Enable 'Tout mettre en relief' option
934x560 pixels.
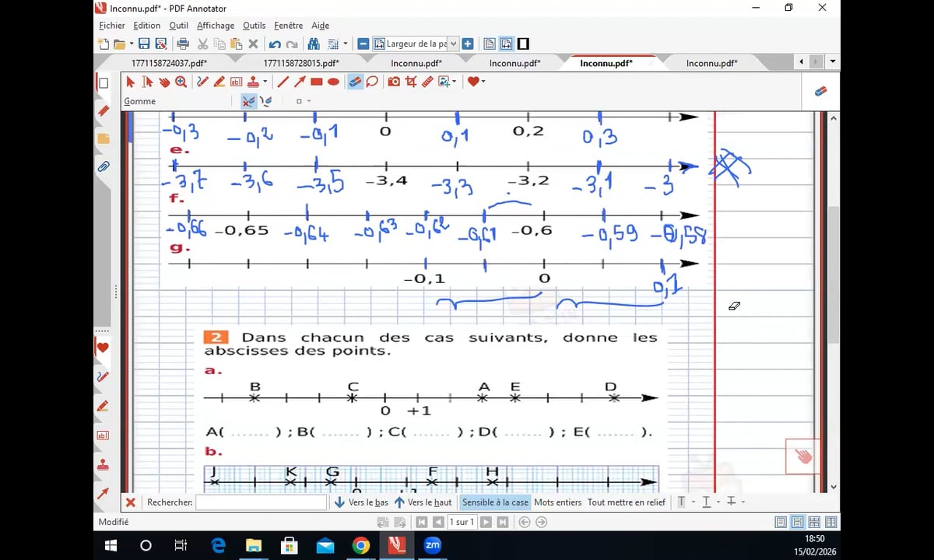pos(626,502)
